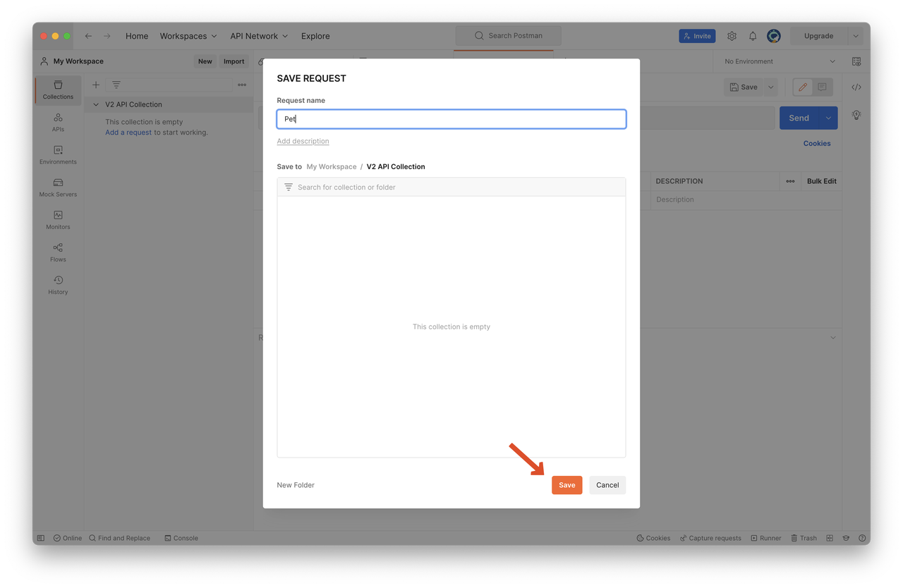
Task: Open the API Network dropdown menu
Action: pyautogui.click(x=259, y=36)
